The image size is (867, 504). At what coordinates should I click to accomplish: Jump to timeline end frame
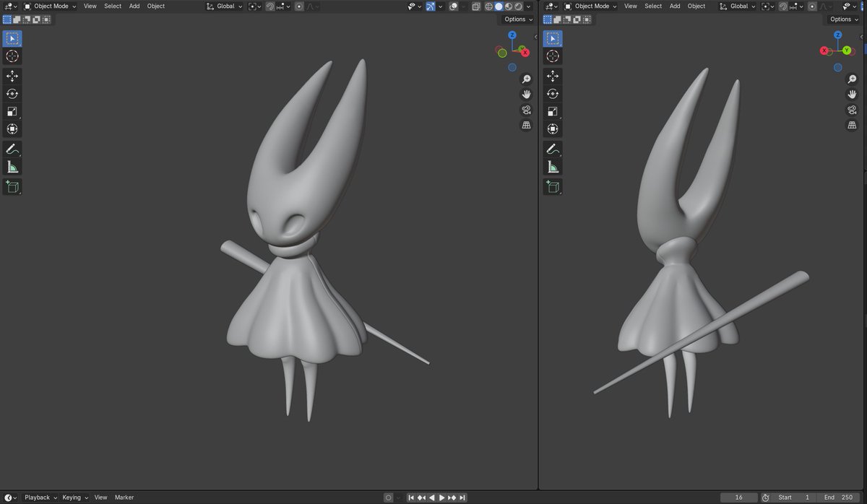coord(462,498)
